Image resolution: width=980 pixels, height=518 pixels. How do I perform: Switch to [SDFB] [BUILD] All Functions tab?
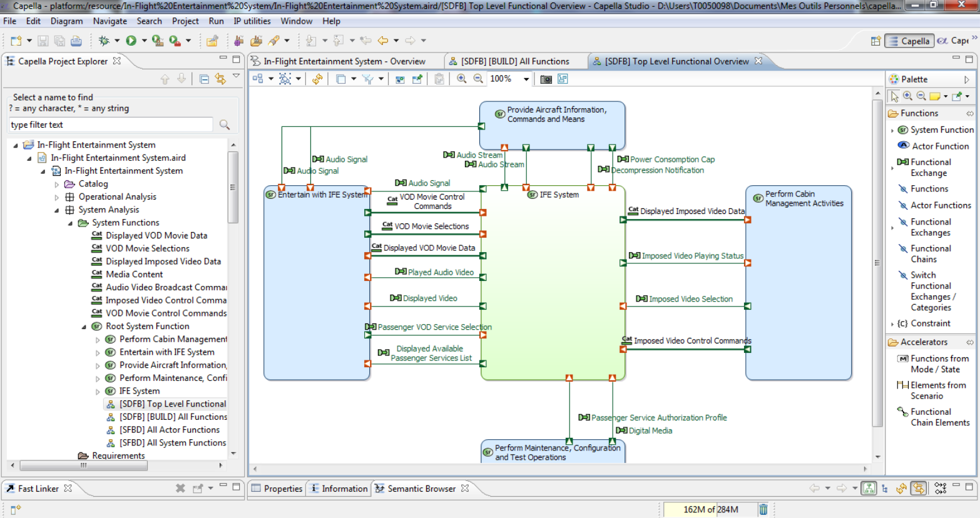coord(514,61)
